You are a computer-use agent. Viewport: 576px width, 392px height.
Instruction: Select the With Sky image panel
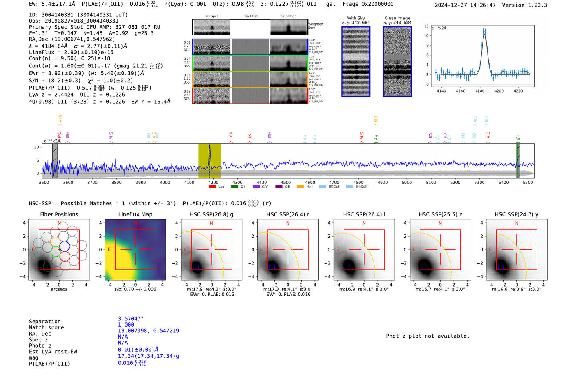point(356,61)
